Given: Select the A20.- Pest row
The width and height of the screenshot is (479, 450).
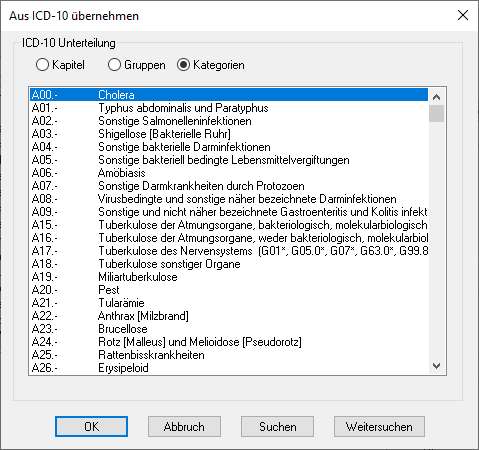Looking at the screenshot, I should pos(229,290).
